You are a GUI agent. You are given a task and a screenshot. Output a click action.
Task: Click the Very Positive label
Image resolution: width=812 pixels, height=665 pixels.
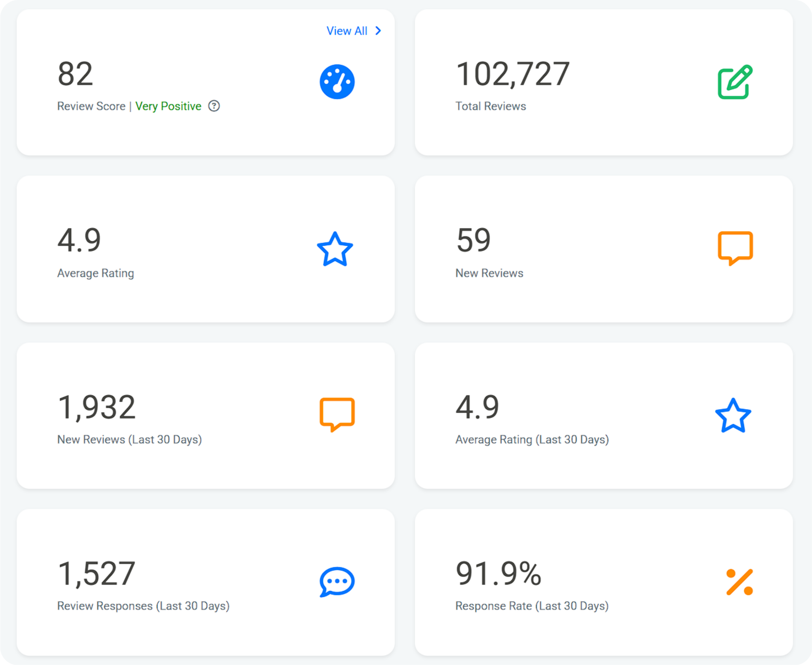tap(168, 106)
